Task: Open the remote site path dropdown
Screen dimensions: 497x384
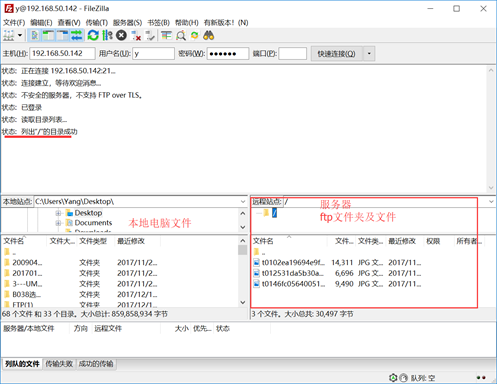Action: pos(491,202)
